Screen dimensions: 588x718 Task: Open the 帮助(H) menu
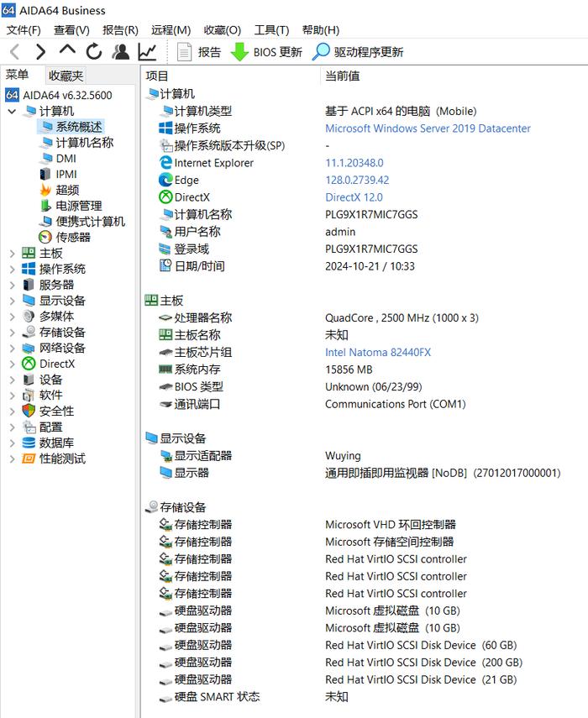coord(321,30)
